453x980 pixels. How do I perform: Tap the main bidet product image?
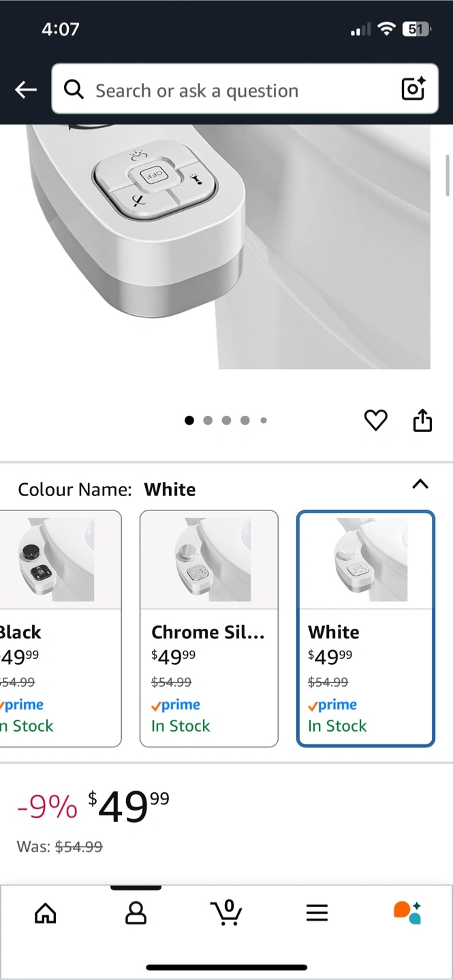pos(225,245)
